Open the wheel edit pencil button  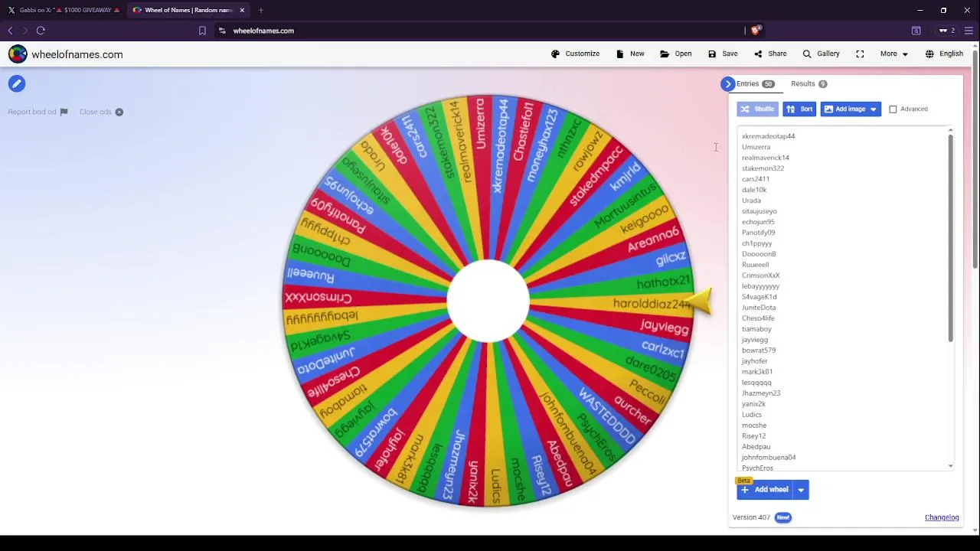16,83
